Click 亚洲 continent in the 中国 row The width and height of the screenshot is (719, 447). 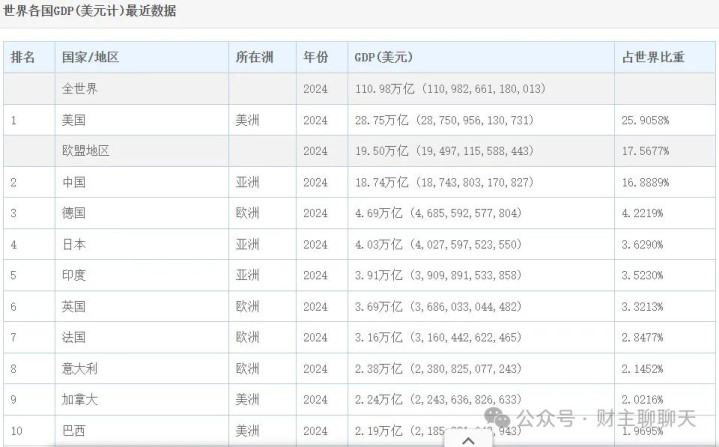pyautogui.click(x=247, y=182)
